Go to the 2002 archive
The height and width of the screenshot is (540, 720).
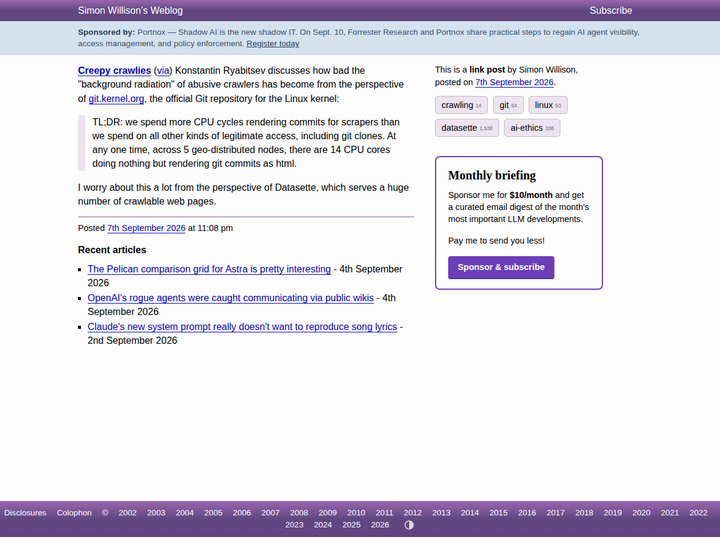pos(127,513)
